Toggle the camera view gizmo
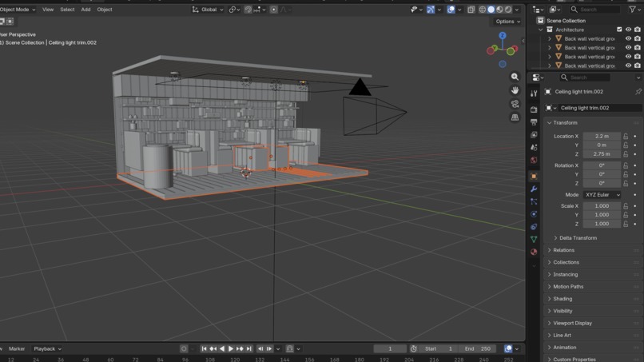 (x=515, y=104)
